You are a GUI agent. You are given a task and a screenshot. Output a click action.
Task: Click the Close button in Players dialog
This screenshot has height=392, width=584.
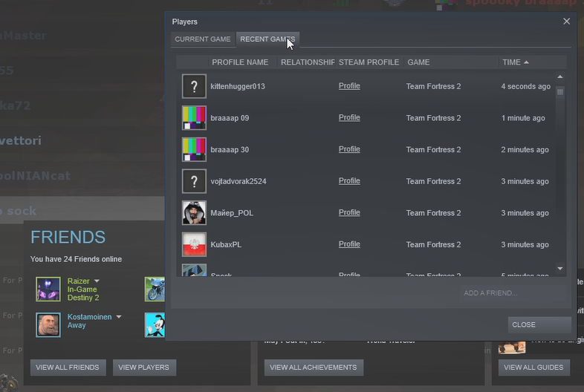(539, 324)
